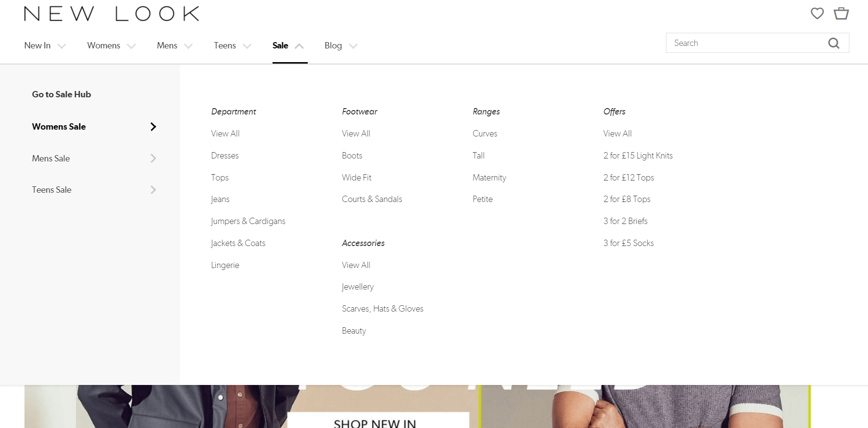
Task: Open Lingerie sale category
Action: 225,265
